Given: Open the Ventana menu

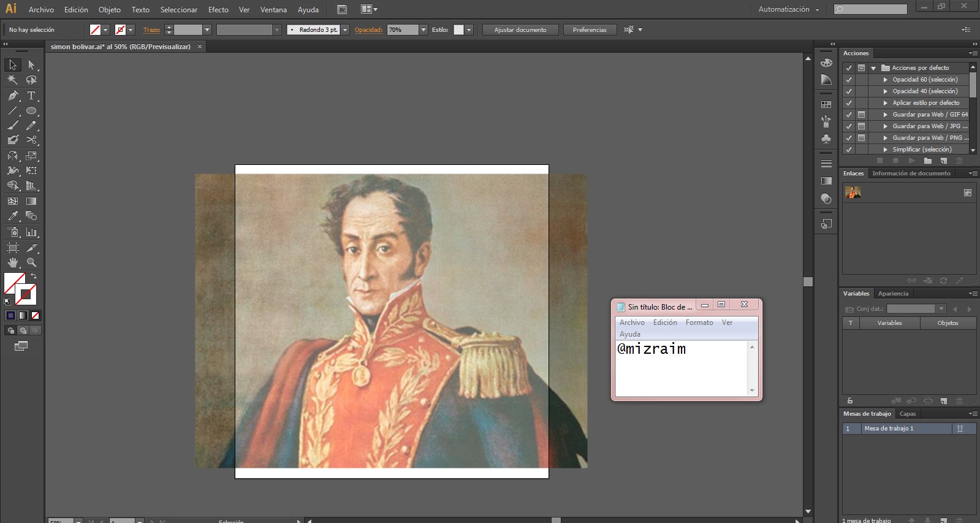Looking at the screenshot, I should pos(273,10).
